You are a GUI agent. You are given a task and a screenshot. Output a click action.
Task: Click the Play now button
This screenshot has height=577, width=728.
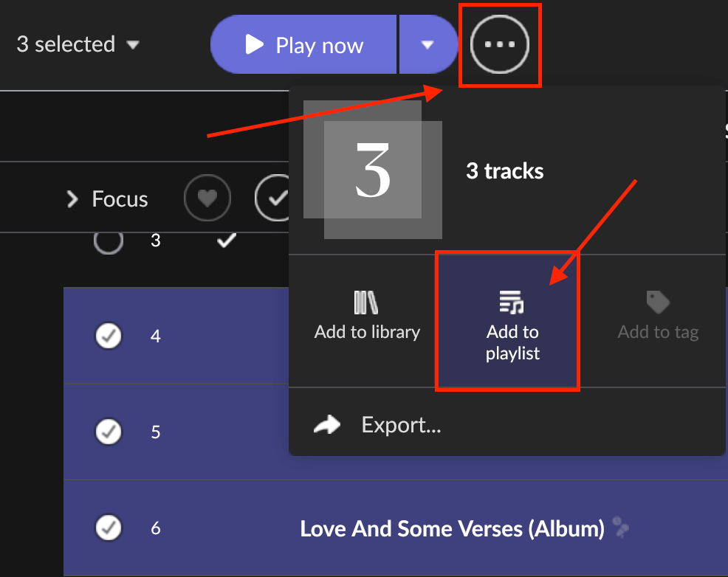point(303,44)
